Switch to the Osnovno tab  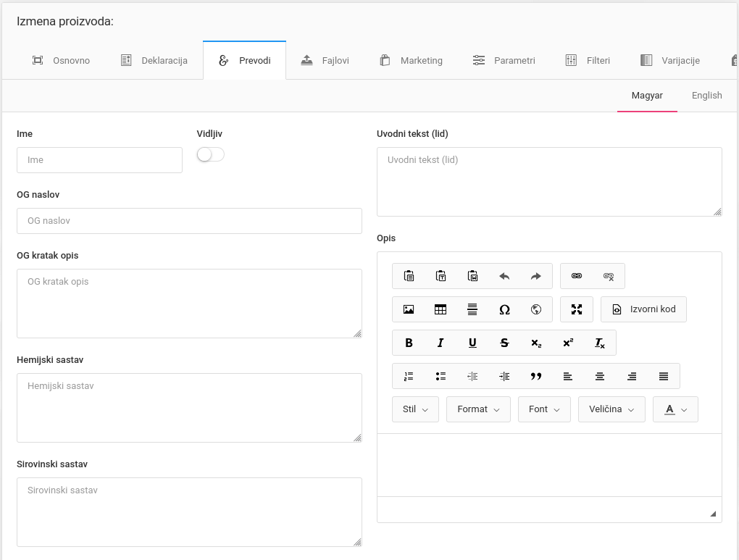point(61,60)
